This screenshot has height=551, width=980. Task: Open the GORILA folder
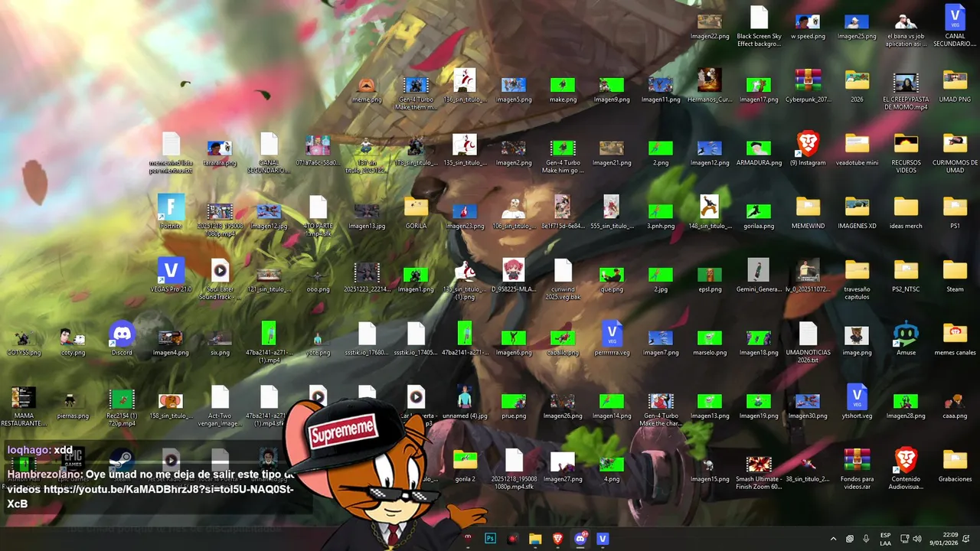416,212
